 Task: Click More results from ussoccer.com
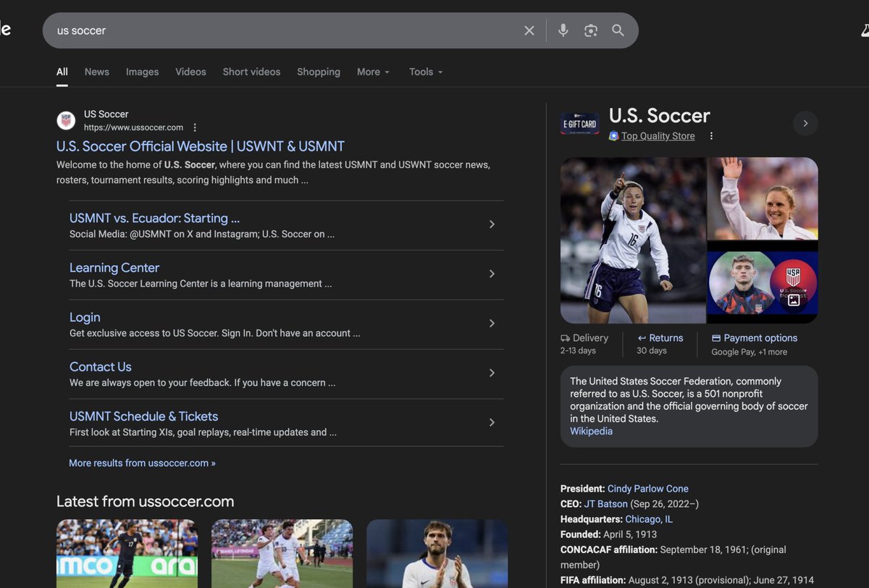142,463
